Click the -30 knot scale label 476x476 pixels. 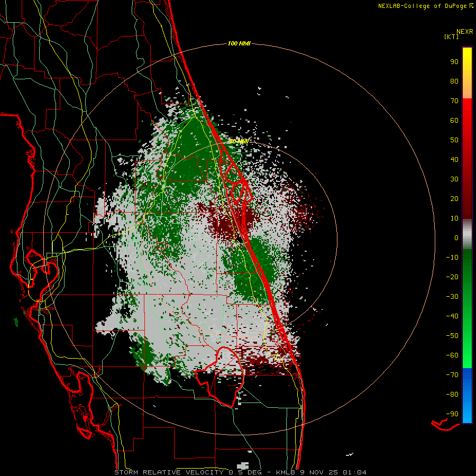452,297
